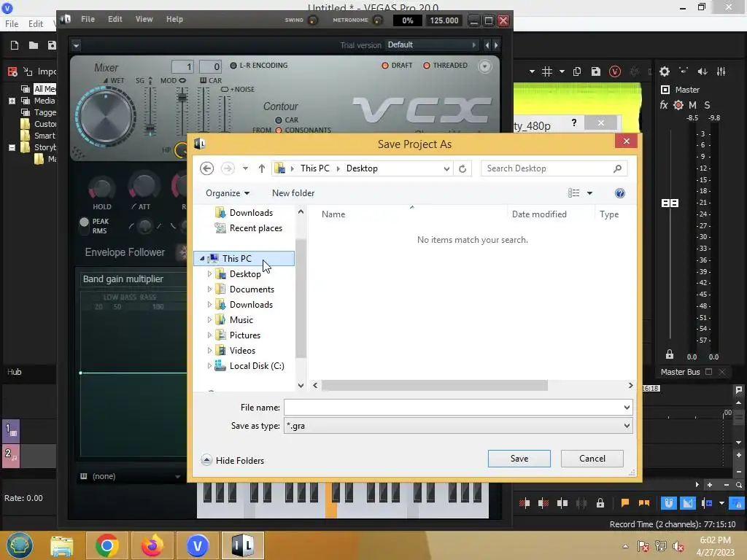Open Save as type dropdown
The image size is (747, 560).
[x=627, y=426]
